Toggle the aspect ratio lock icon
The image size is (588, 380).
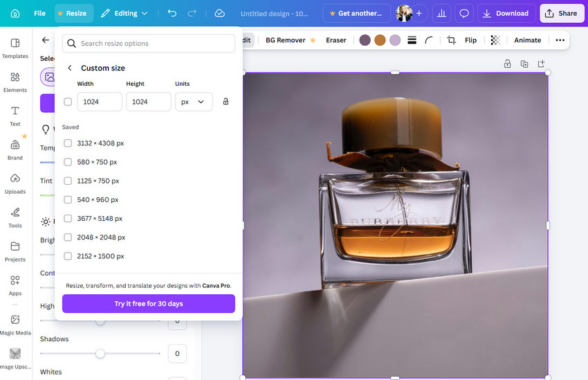point(226,101)
